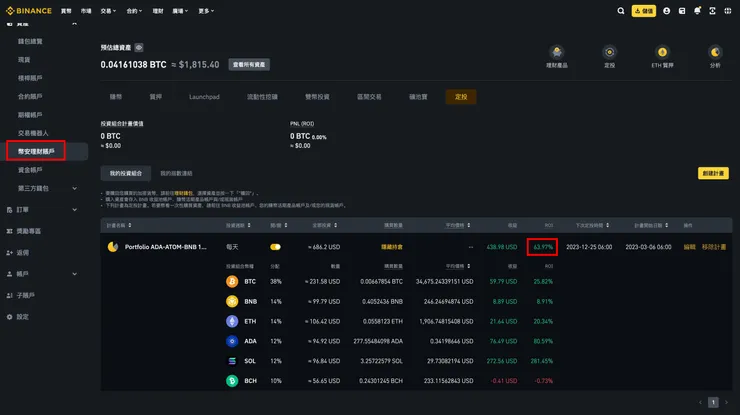Select the My Portfolios sub-tab
Viewport: 740px width, 415px height.
(x=126, y=173)
